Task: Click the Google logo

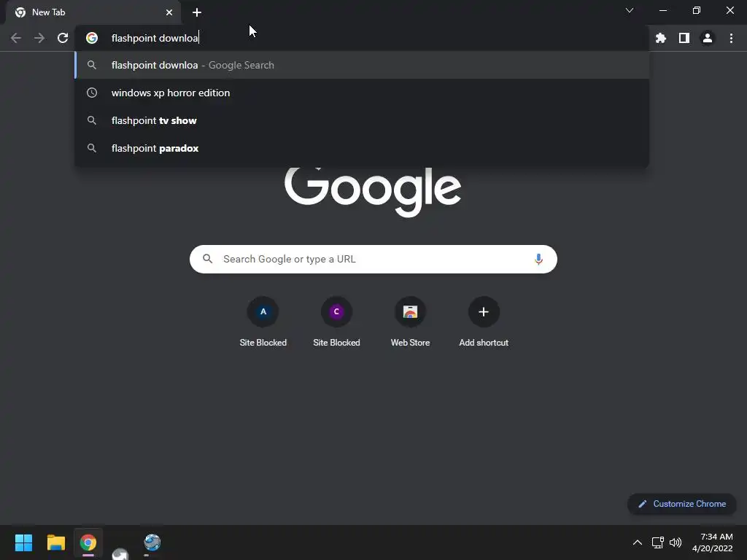Action: coord(373,192)
